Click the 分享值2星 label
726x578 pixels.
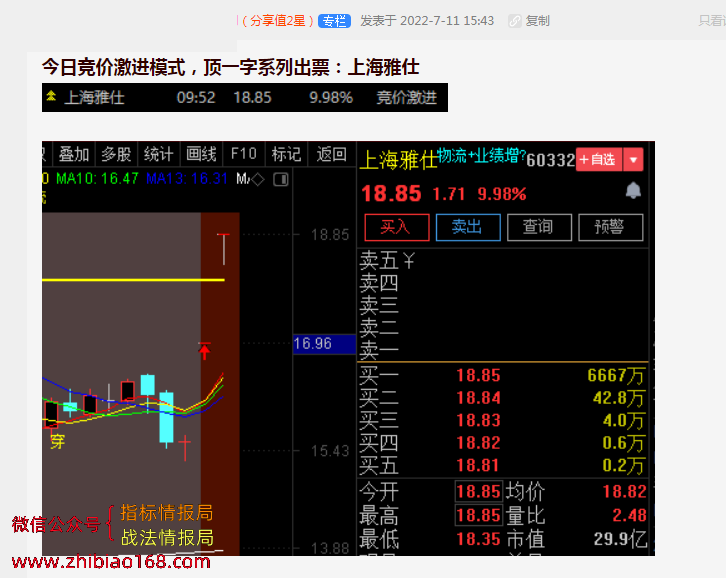click(x=277, y=21)
